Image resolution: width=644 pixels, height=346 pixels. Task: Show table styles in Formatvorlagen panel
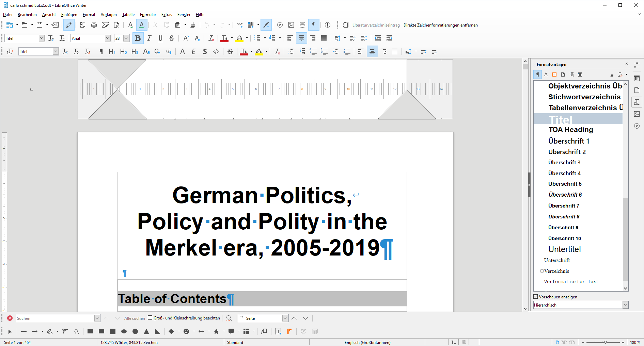pos(580,75)
